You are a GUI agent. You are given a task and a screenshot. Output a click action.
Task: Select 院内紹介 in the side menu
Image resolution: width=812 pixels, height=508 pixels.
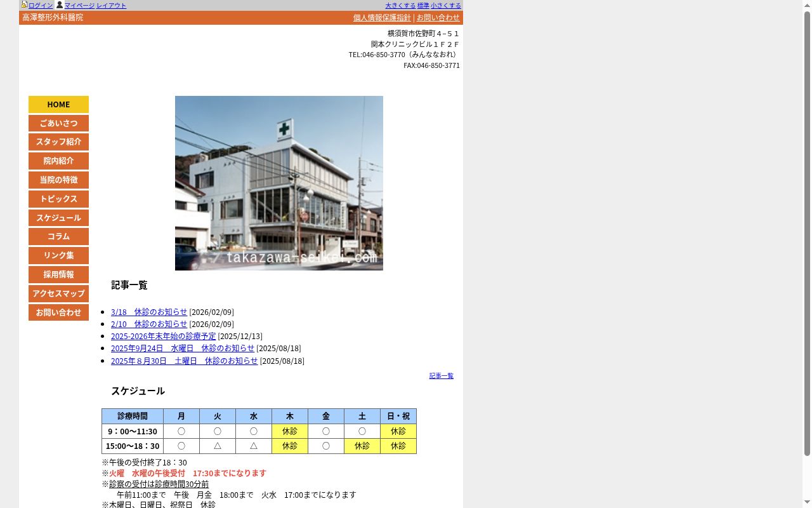[58, 161]
